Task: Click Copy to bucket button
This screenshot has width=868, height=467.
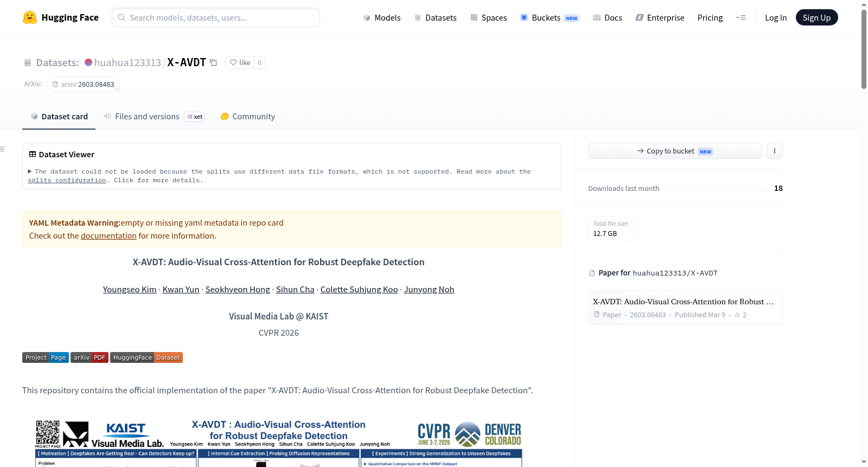Action: (675, 151)
